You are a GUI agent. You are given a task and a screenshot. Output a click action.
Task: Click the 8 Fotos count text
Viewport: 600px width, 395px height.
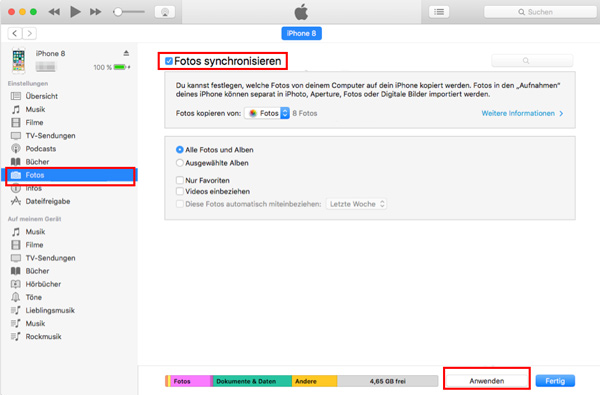pyautogui.click(x=305, y=113)
